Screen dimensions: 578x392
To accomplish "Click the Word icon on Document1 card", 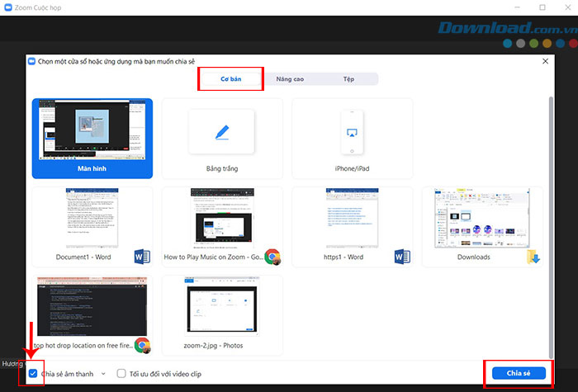I will pyautogui.click(x=142, y=257).
